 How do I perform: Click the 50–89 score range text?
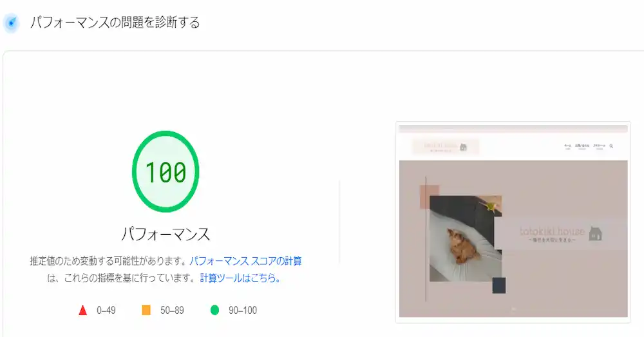tap(172, 311)
